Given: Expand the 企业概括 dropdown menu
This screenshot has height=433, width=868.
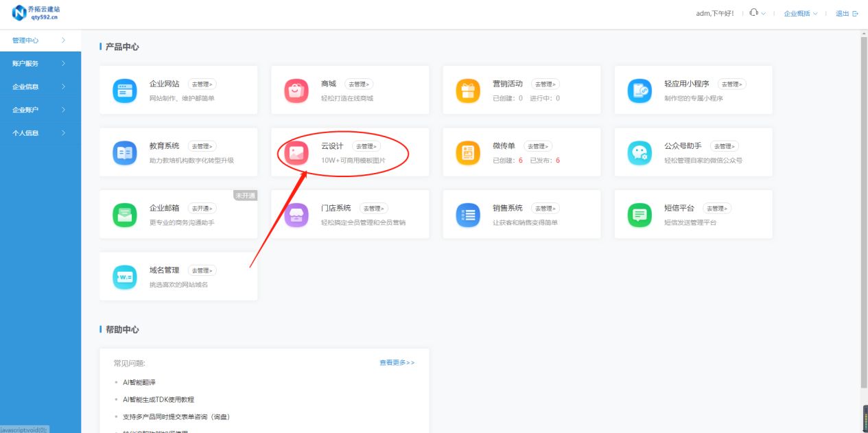Looking at the screenshot, I should pos(799,12).
